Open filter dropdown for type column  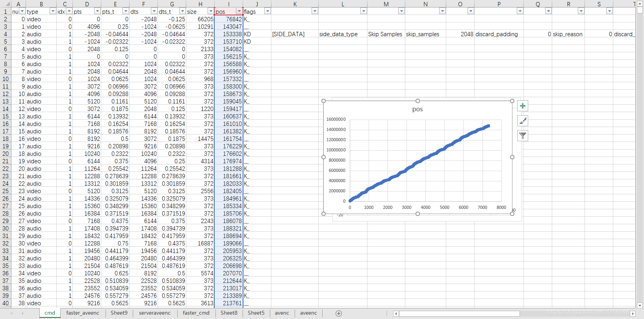52,11
